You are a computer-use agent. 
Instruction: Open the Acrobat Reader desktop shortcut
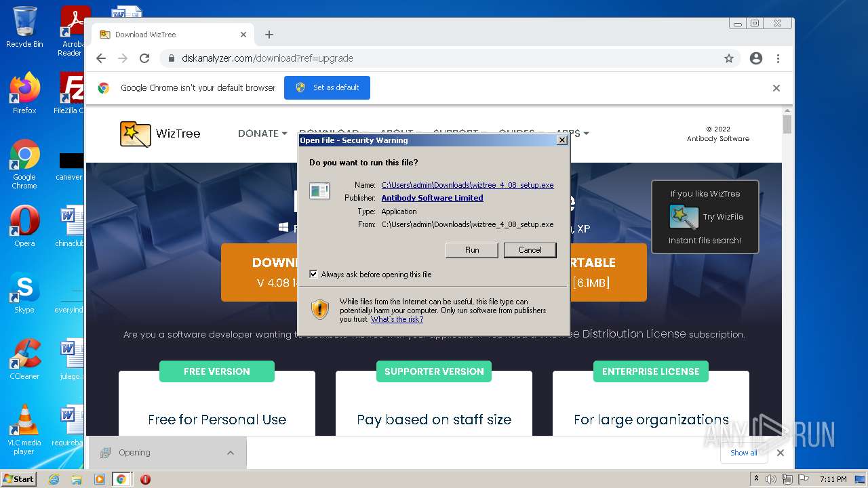coord(72,30)
